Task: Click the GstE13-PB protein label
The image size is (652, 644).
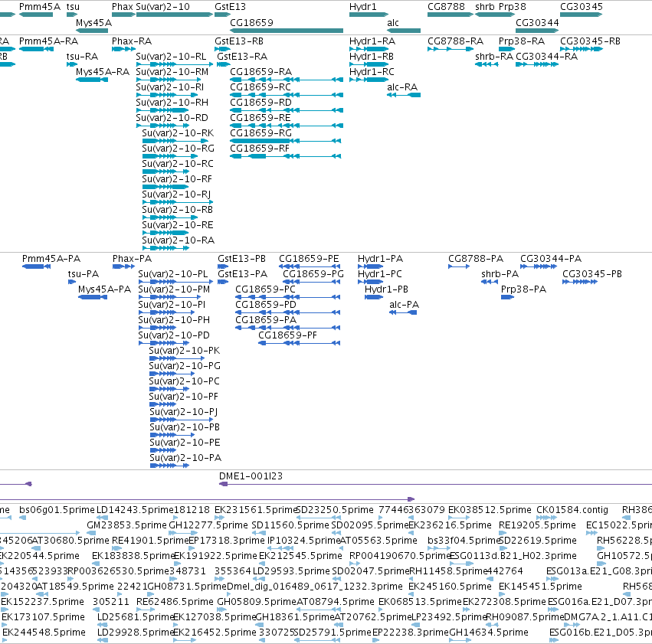Action: click(241, 258)
